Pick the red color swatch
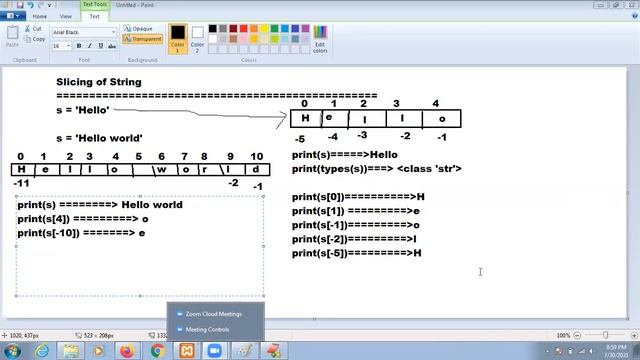This screenshot has width=640, height=360. (244, 28)
